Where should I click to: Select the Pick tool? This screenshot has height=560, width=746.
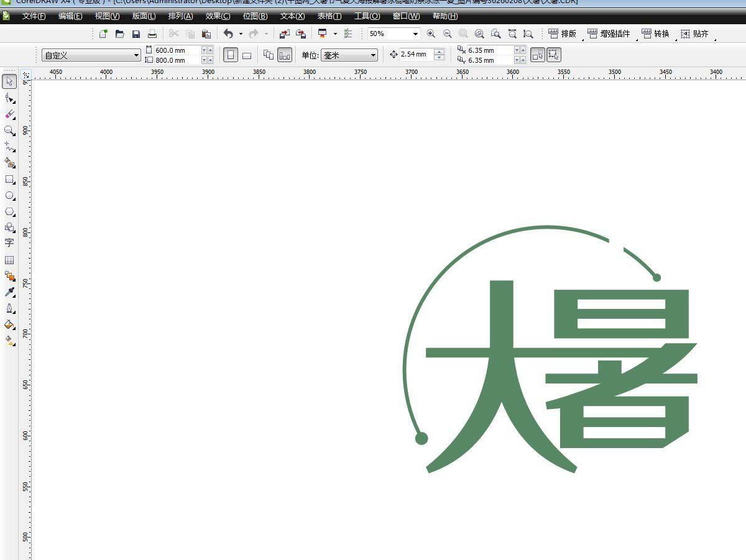click(9, 81)
